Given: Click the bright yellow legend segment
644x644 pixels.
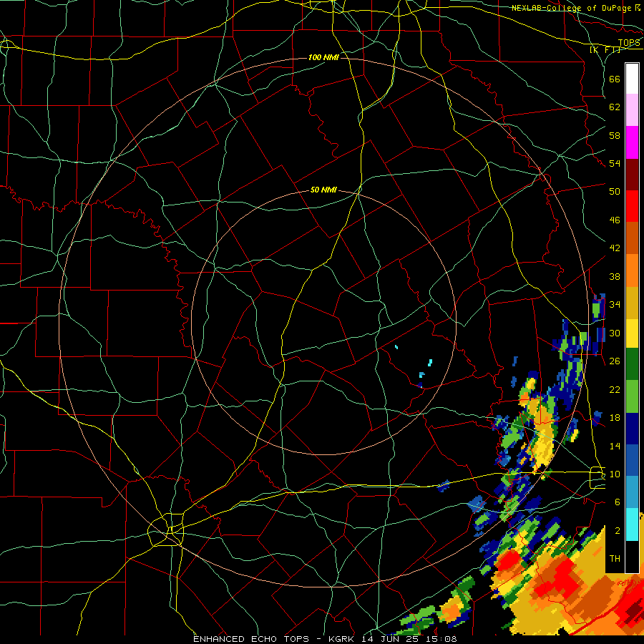Looking at the screenshot, I should click(x=632, y=333).
